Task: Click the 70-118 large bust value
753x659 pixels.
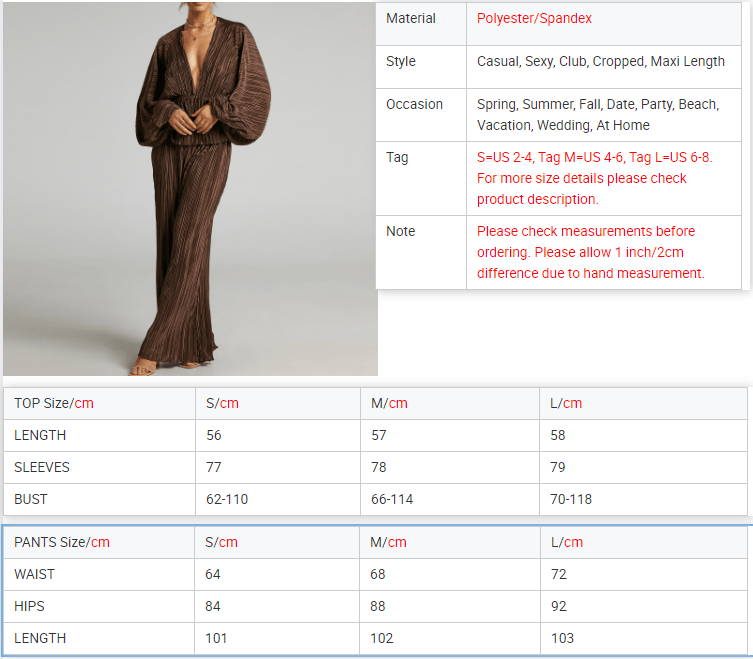Action: point(571,499)
